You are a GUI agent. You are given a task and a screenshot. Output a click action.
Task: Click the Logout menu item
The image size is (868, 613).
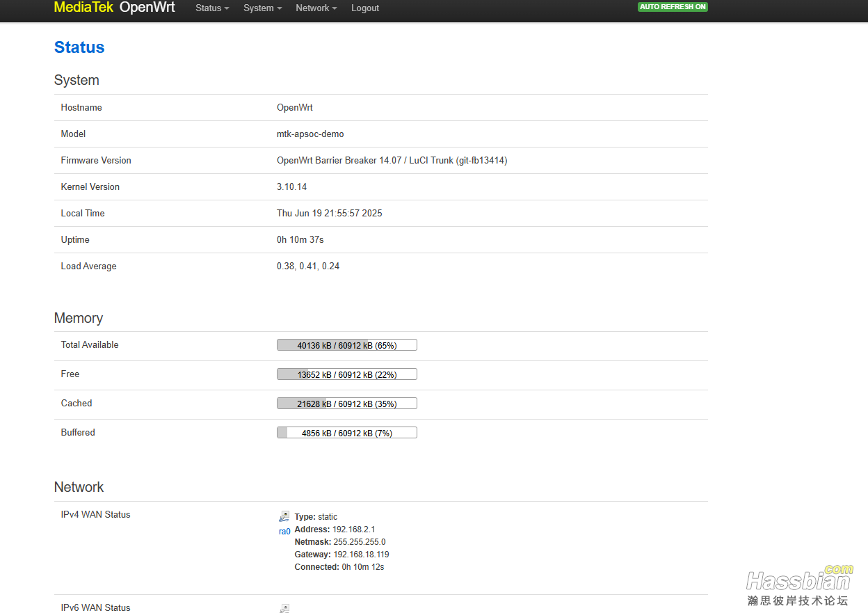[365, 8]
